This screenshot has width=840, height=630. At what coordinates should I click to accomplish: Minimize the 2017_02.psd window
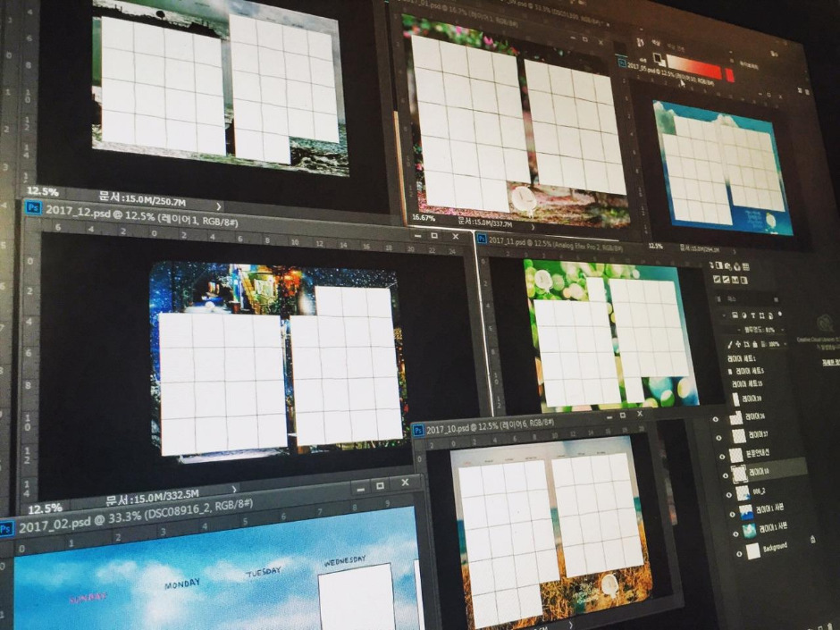click(x=360, y=489)
